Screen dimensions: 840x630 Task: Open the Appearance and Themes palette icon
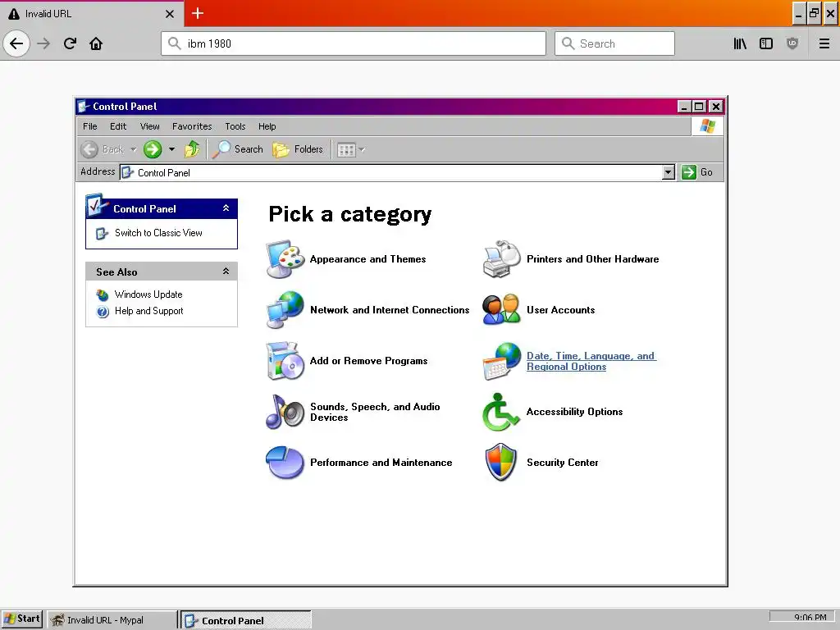point(285,259)
